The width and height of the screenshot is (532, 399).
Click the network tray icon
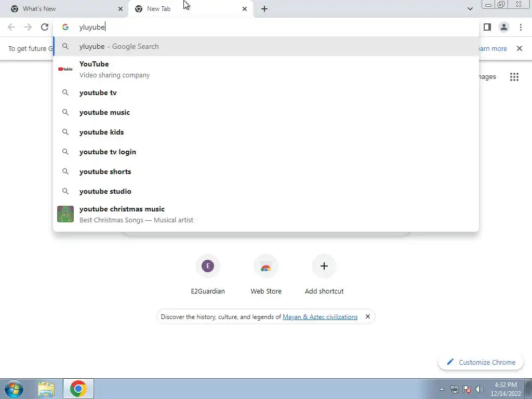455,389
